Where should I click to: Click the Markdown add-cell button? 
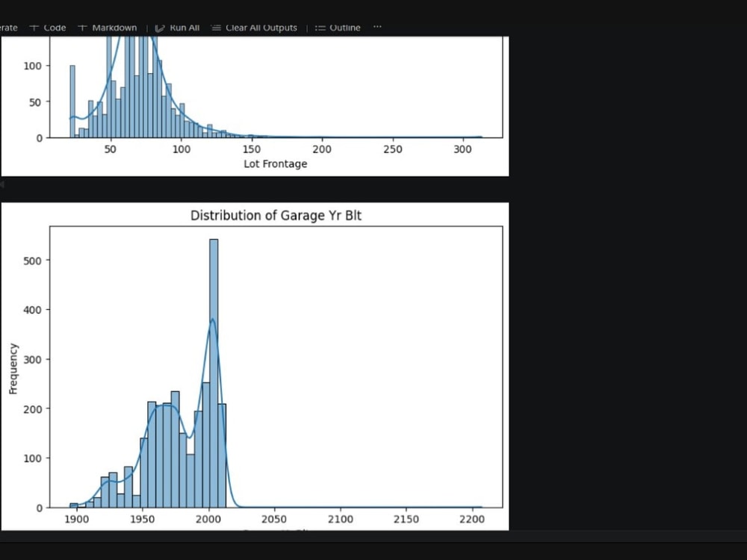click(x=107, y=28)
